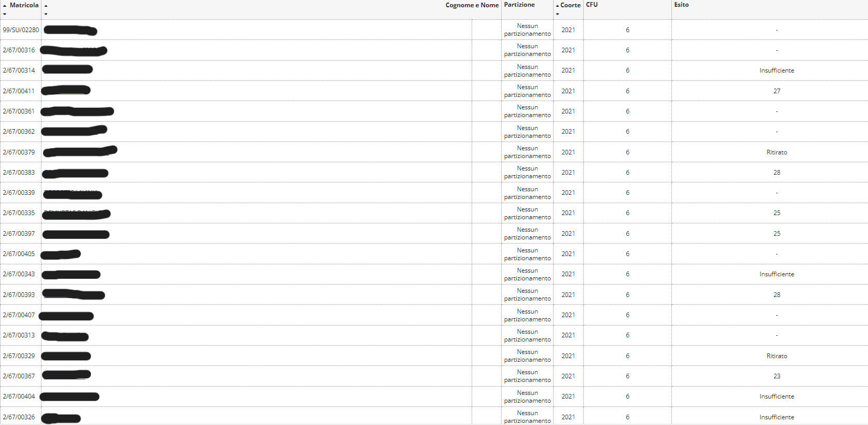Viewport: 868px width, 425px height.
Task: Select the grade 27 for matricola 2/67/00411
Action: [x=777, y=91]
